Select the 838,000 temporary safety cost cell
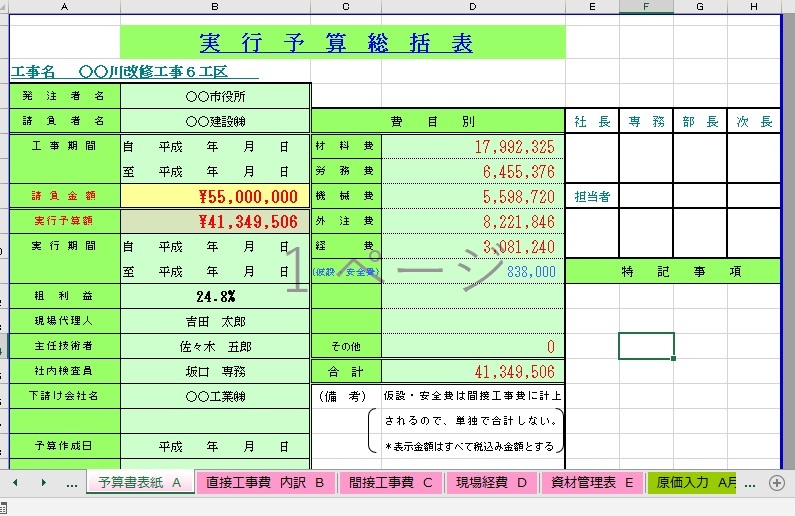Viewport: 795px width, 516px height. (473, 271)
